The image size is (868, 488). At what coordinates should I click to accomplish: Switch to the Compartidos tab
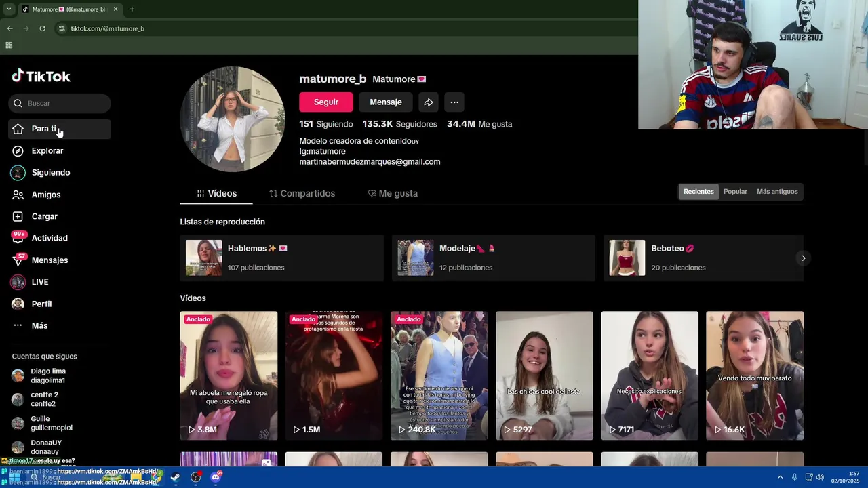point(302,193)
